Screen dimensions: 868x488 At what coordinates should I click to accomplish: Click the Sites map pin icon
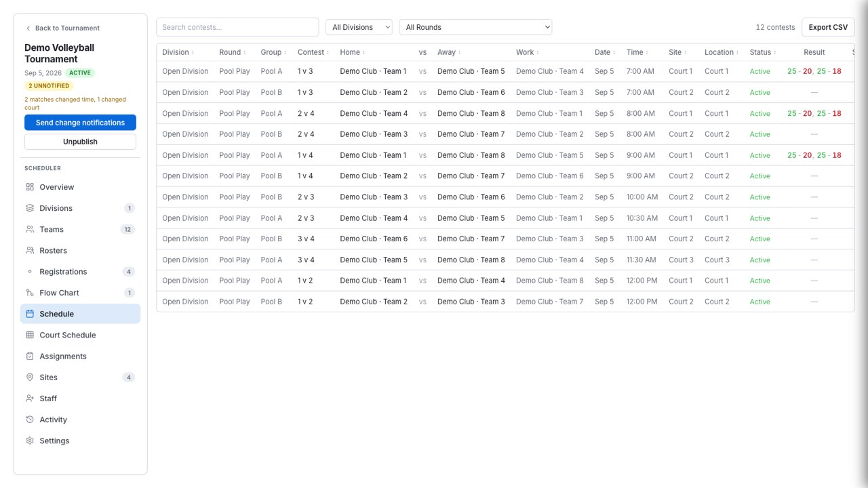click(30, 377)
